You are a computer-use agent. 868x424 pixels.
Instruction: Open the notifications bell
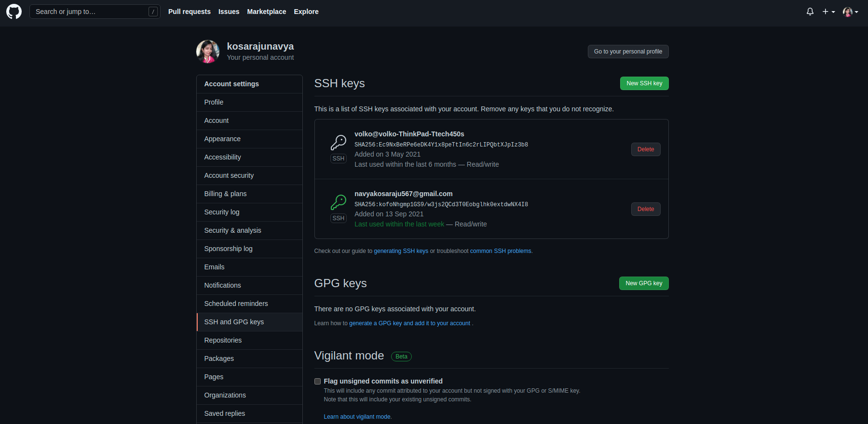(x=810, y=12)
